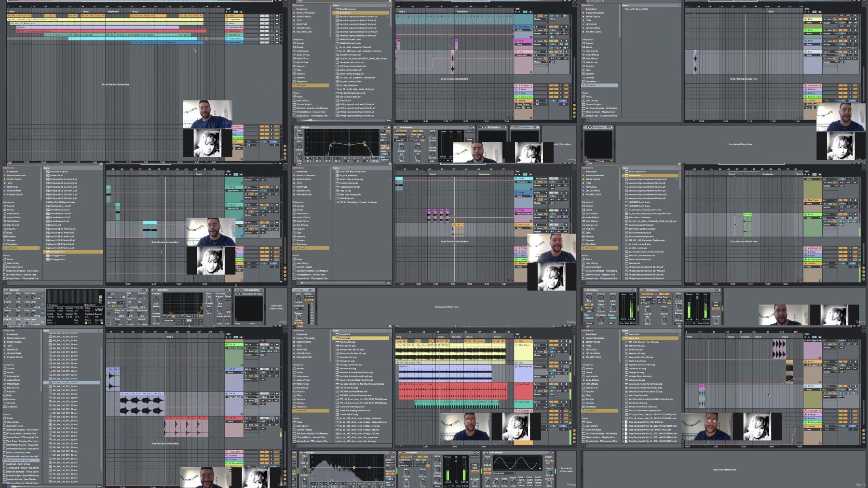Viewport: 868px width, 488px height.
Task: Open FX 1 None chooser in top-middle window
Action: coord(523,44)
